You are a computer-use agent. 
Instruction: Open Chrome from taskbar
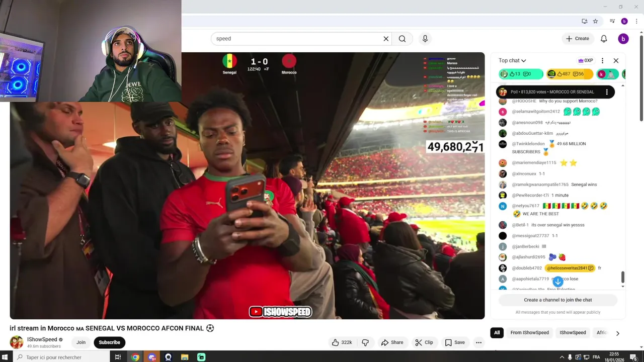(135, 357)
